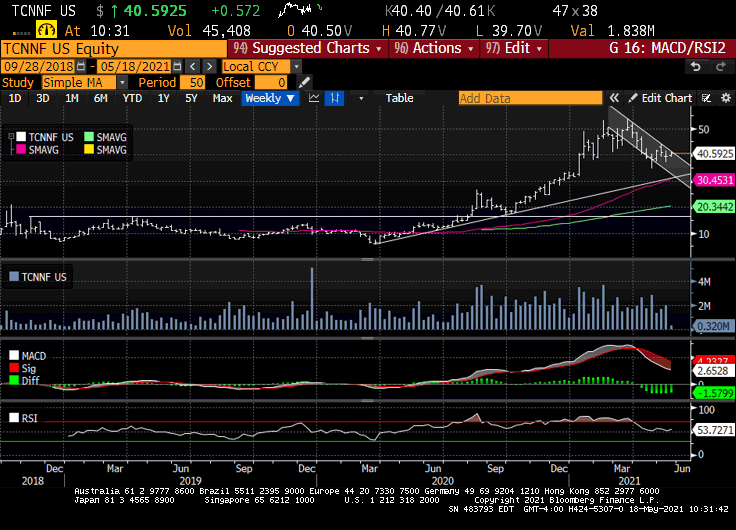This screenshot has width=736, height=530.
Task: Click the undo arrow icon
Action: click(x=696, y=67)
